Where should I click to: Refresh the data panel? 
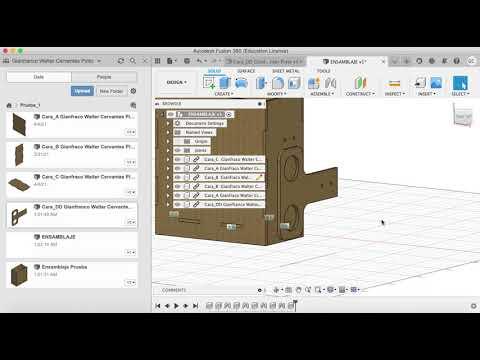[x=121, y=61]
